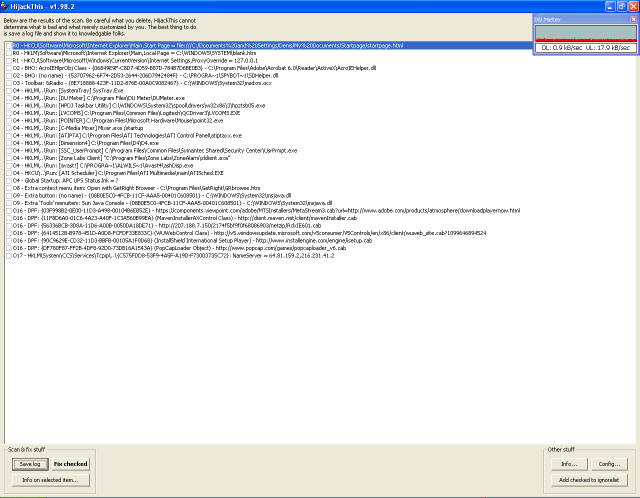Click Add checked to ignorelist

pos(589,480)
